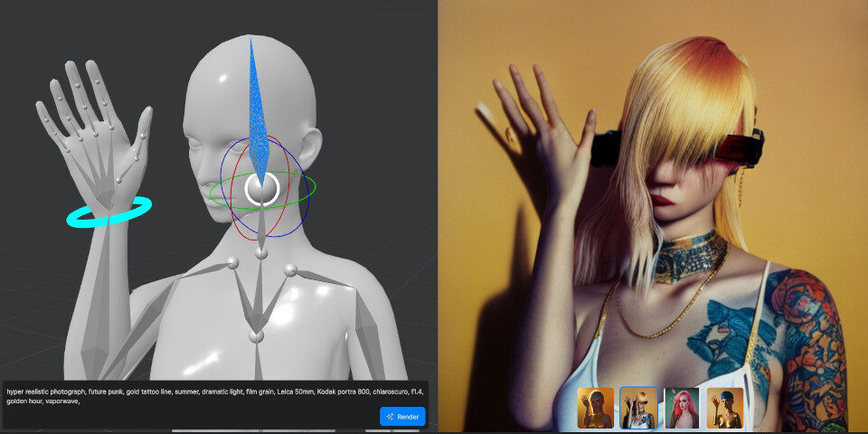The height and width of the screenshot is (434, 868).
Task: Click the red rotation ring of the gizmo
Action: click(237, 203)
